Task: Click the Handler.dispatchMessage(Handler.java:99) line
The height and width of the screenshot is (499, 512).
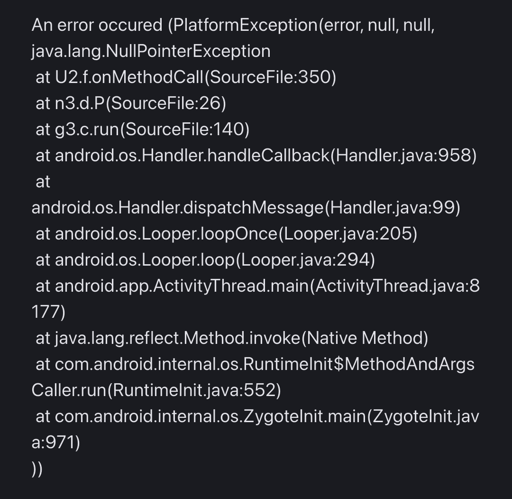Action: 246,208
